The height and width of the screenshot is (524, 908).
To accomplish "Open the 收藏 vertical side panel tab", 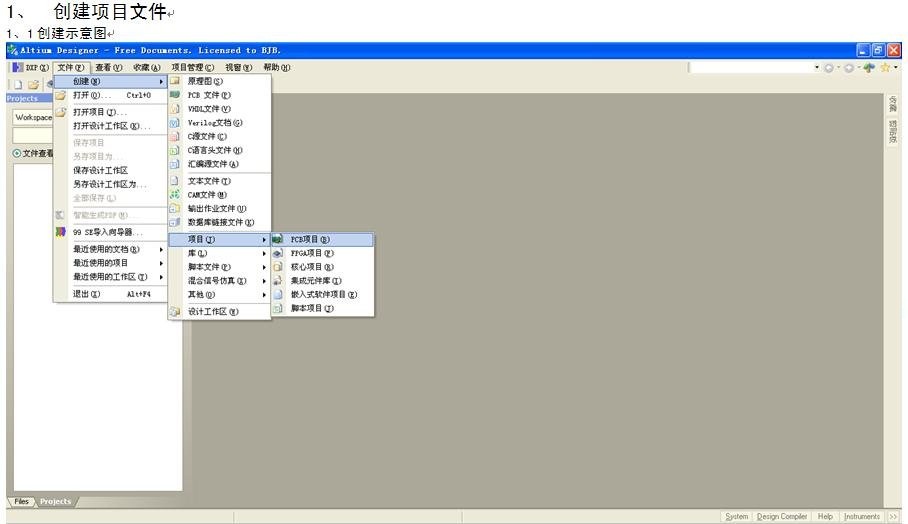I will point(892,104).
